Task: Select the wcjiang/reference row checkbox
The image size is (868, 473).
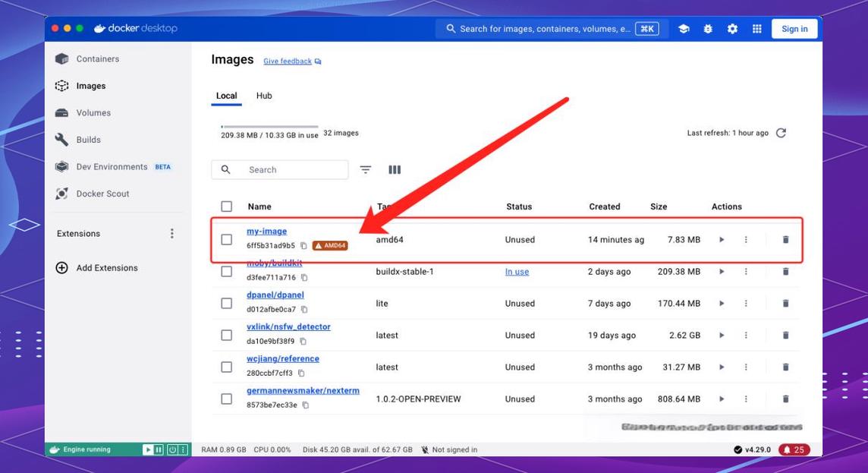Action: pos(226,367)
